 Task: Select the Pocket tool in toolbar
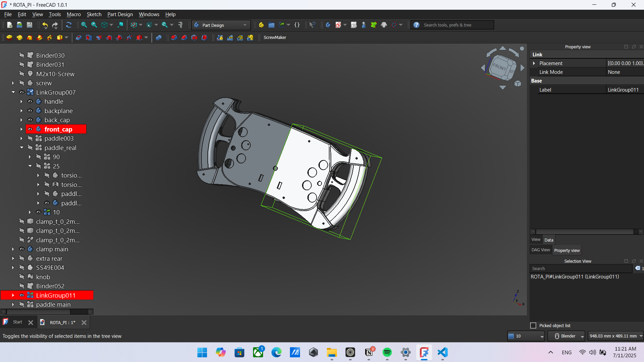point(79,38)
